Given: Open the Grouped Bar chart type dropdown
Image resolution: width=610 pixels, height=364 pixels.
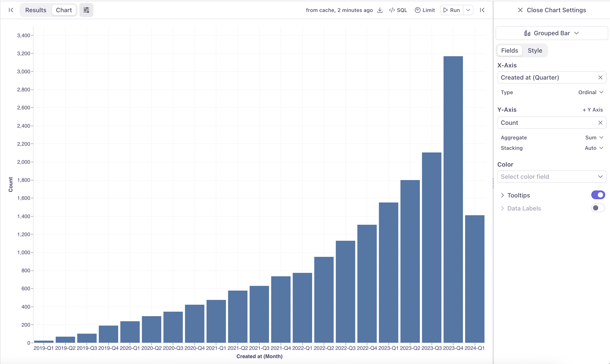Looking at the screenshot, I should [x=551, y=33].
